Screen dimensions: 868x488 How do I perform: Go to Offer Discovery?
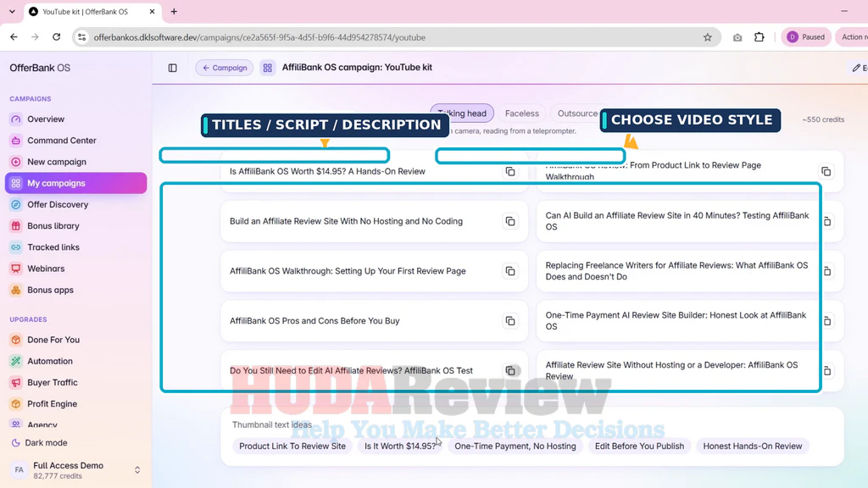[75, 205]
